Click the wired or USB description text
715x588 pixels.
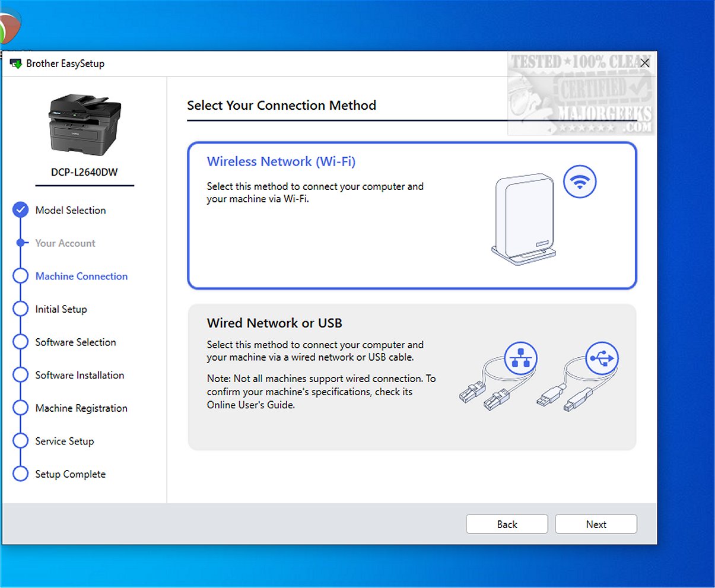[x=315, y=351]
